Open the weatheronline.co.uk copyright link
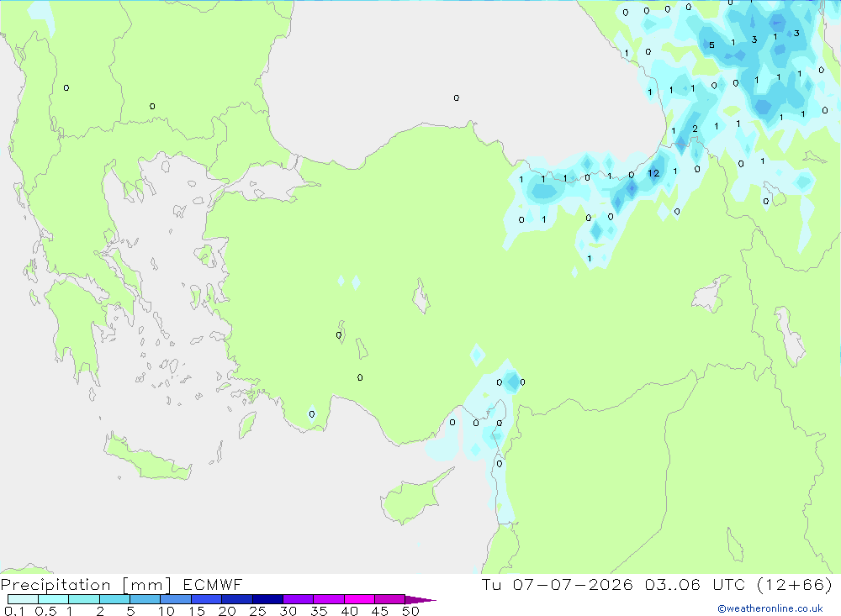Viewport: 841px width, 616px height. coord(770,608)
